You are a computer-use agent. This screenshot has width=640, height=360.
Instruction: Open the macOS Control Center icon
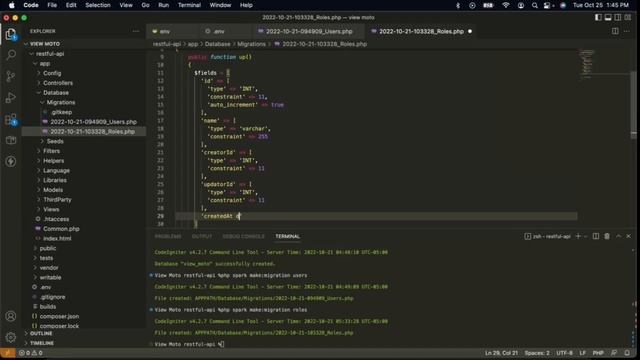548,5
